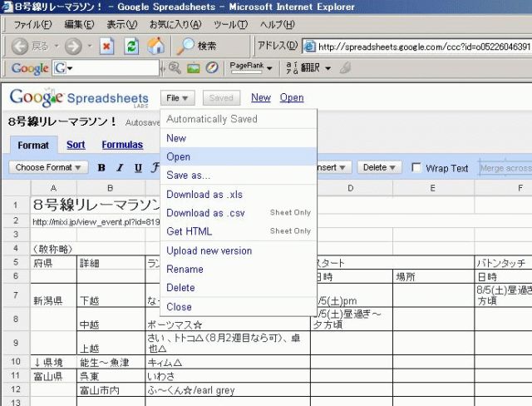Click the magnifier 検索 search icon
Screen dimensions: 532x406
point(186,47)
